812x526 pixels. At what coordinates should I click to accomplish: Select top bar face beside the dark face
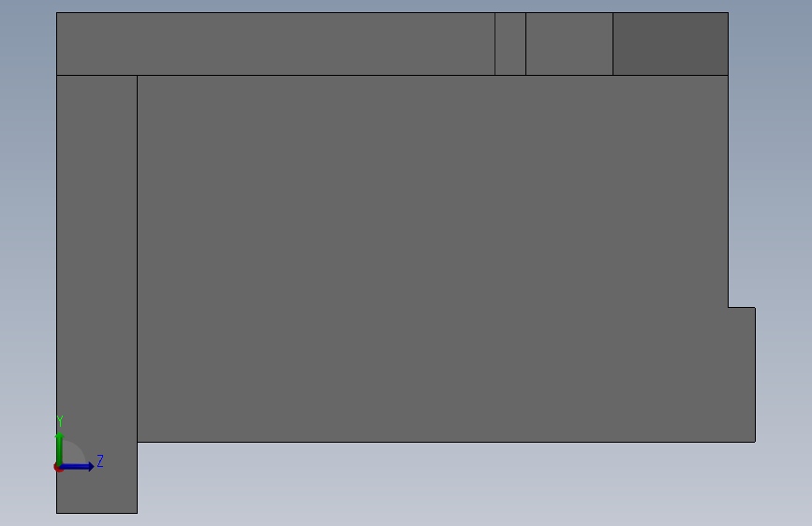coord(569,44)
